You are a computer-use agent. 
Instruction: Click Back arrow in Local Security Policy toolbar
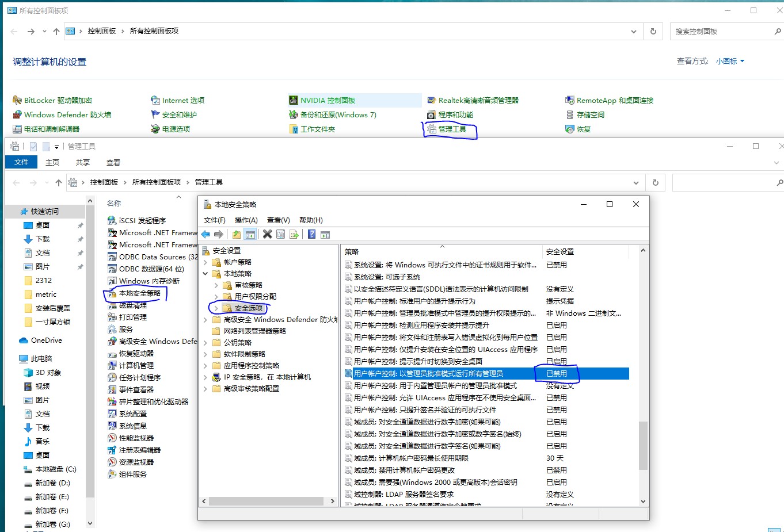[205, 234]
